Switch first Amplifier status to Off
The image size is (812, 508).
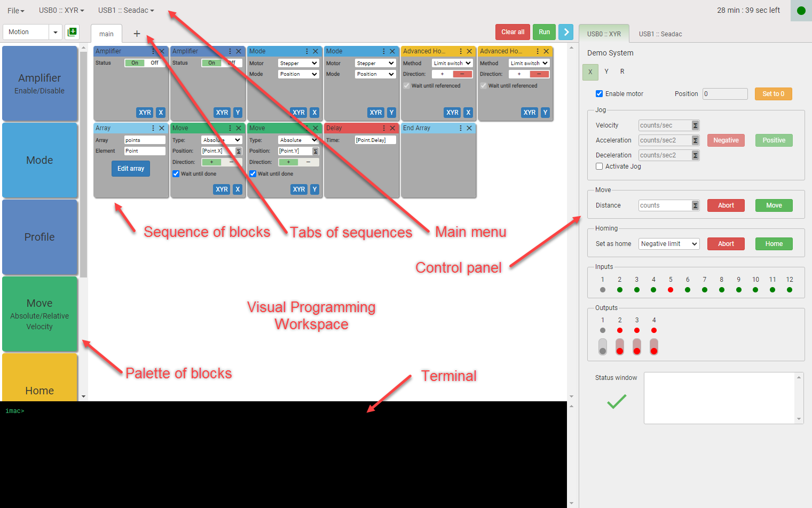click(155, 63)
